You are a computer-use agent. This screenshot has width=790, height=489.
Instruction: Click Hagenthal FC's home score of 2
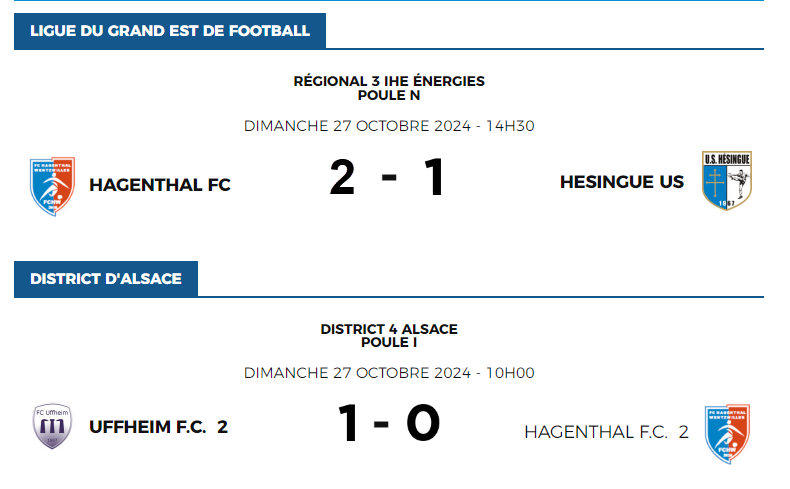coord(342,178)
